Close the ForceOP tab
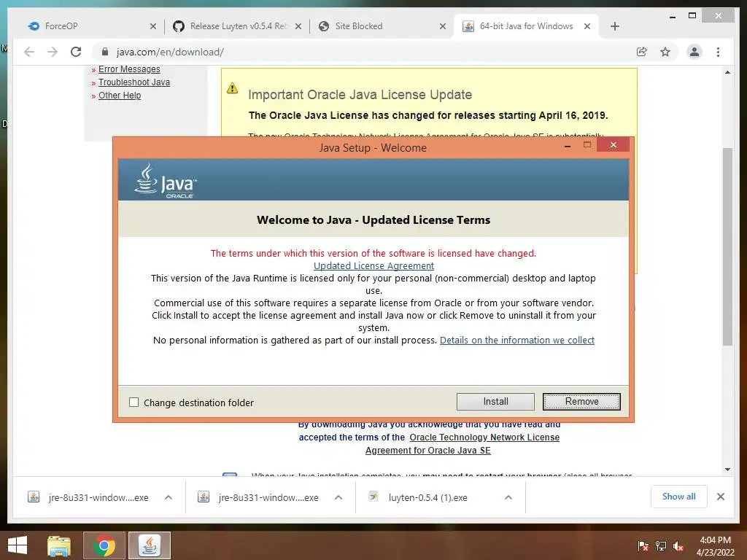 coord(153,26)
